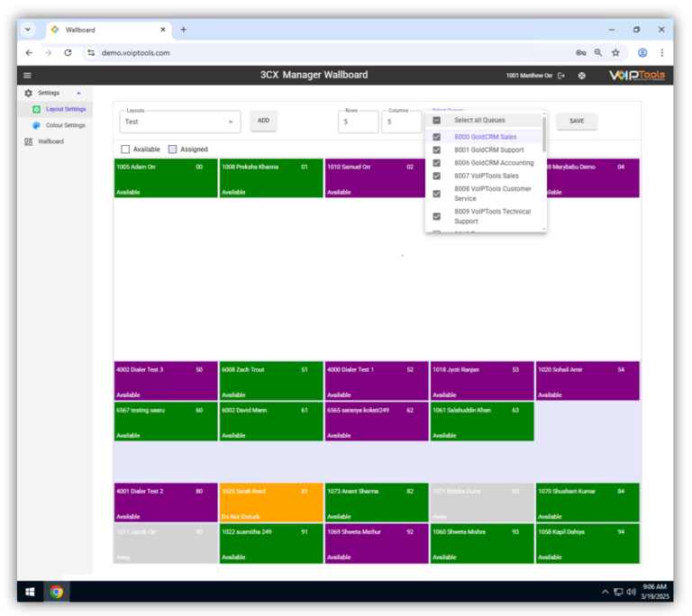
Task: Select the 1070 Shushant Kumar tile
Action: coord(587,503)
